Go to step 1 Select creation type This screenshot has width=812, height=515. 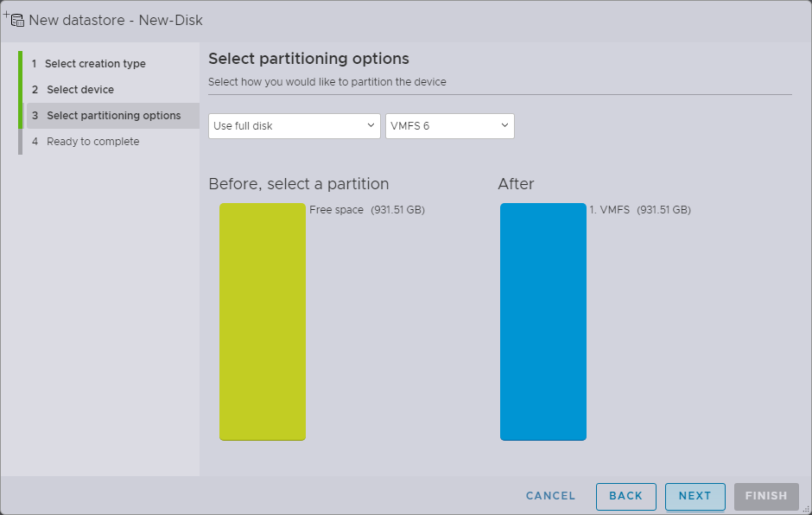point(94,64)
